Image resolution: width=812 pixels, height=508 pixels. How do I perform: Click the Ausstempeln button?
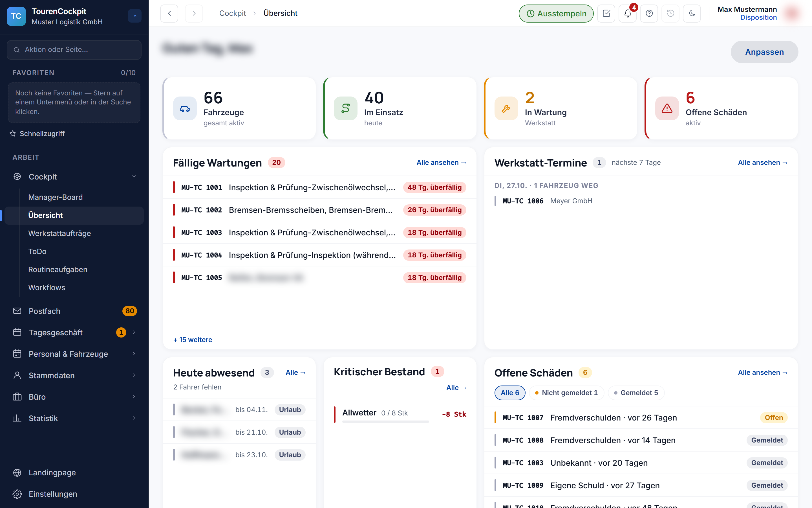[556, 14]
